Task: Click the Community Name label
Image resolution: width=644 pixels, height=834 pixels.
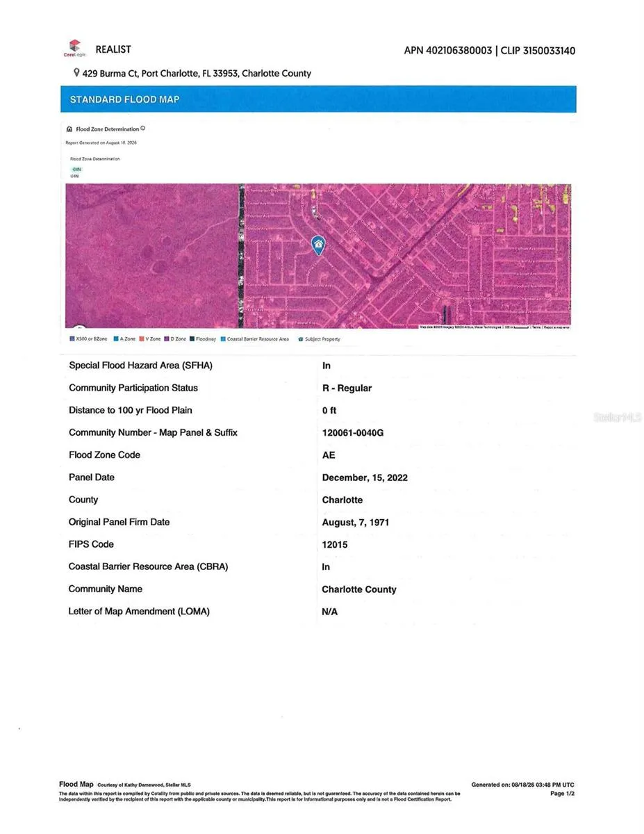Action: [x=105, y=589]
